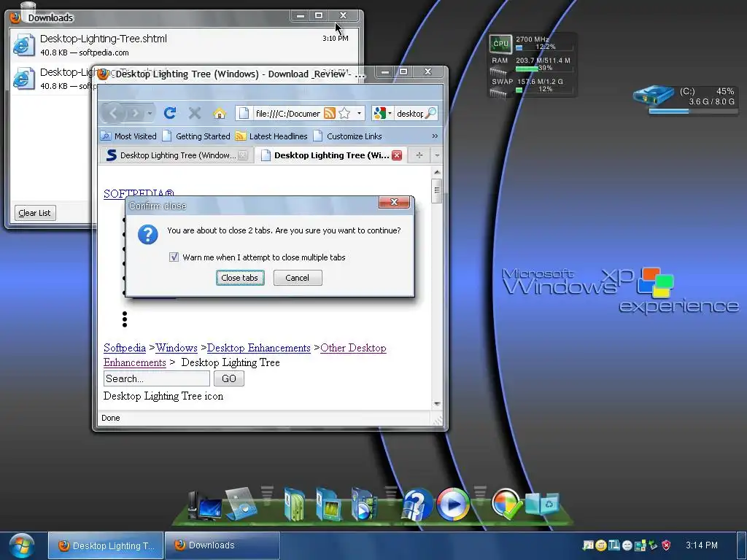Click the page scrollbar up arrow
The width and height of the screenshot is (747, 560).
[x=437, y=172]
